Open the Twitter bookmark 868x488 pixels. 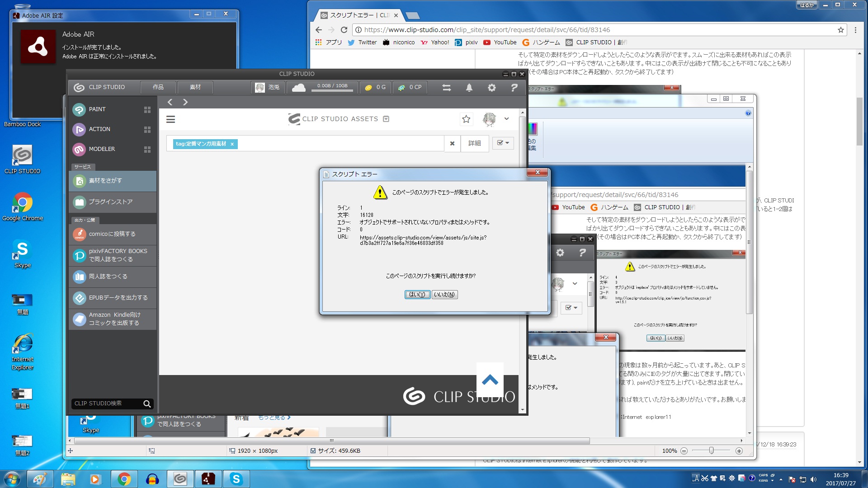(x=363, y=42)
